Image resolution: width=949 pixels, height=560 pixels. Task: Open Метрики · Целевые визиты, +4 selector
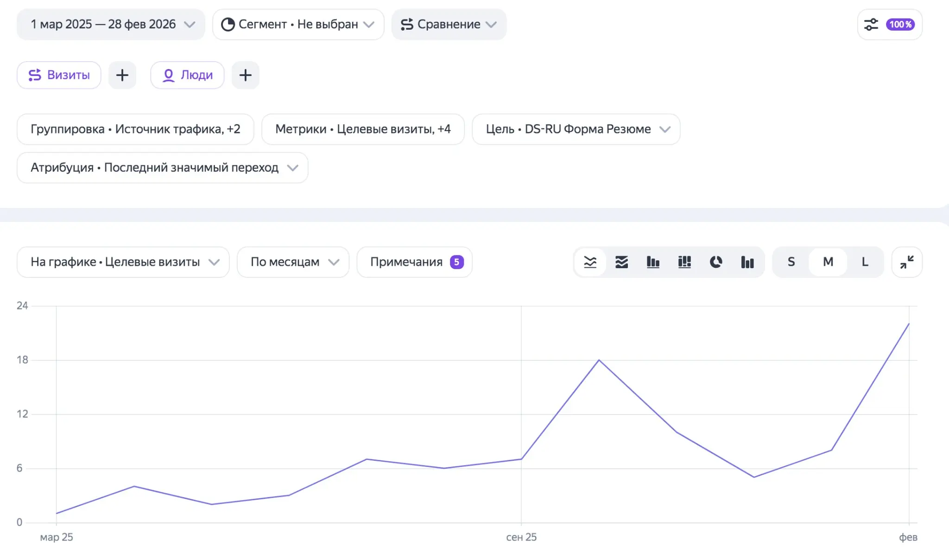coord(363,129)
